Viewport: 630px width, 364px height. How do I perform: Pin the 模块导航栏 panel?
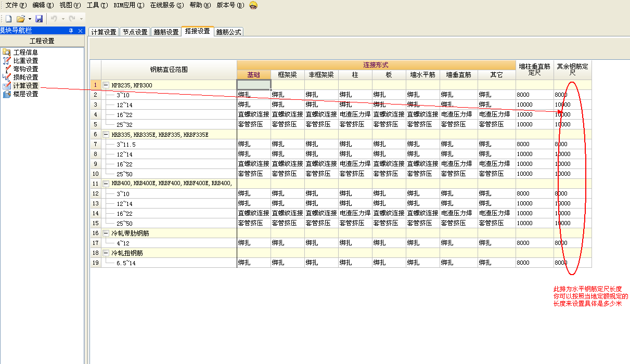coord(71,31)
